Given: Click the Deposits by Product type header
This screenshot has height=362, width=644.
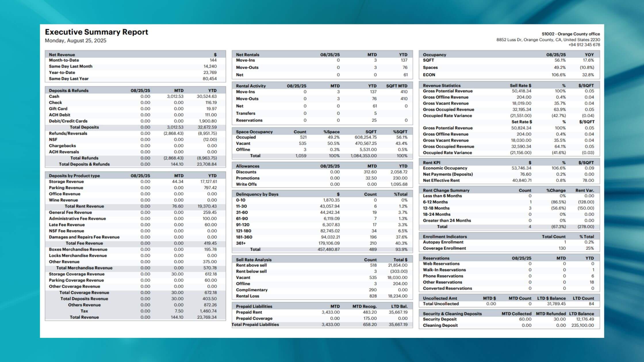Looking at the screenshot, I should tap(74, 176).
